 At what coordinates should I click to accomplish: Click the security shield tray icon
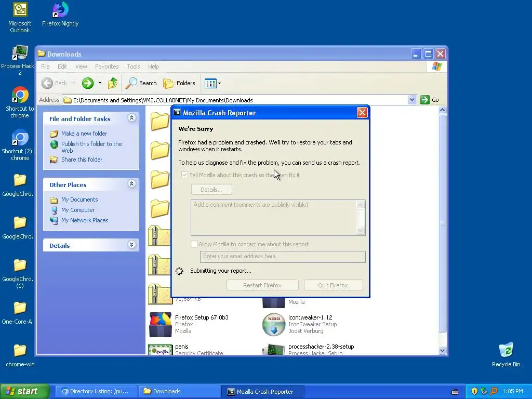click(x=474, y=391)
